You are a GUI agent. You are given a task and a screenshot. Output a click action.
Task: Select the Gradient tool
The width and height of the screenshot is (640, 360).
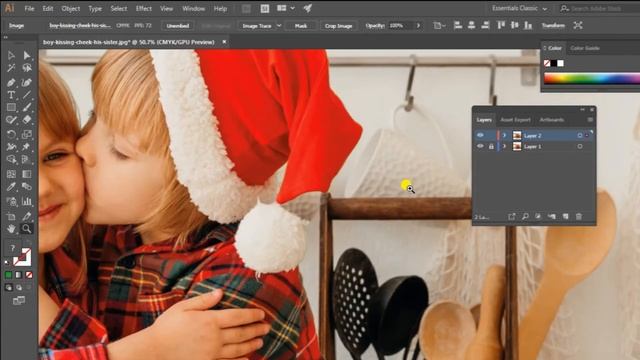[x=27, y=174]
